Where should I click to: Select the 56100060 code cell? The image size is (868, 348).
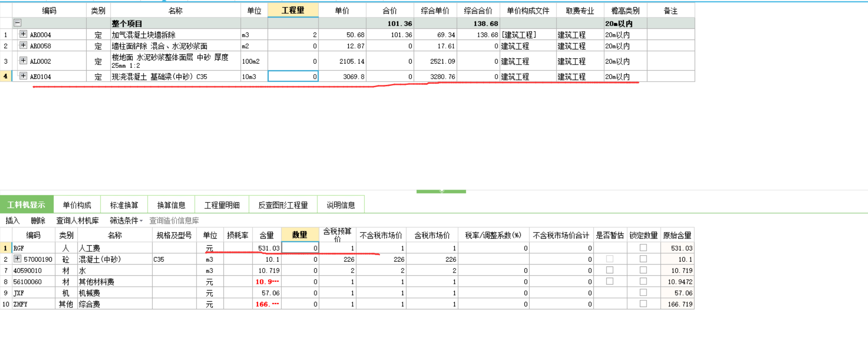click(33, 282)
